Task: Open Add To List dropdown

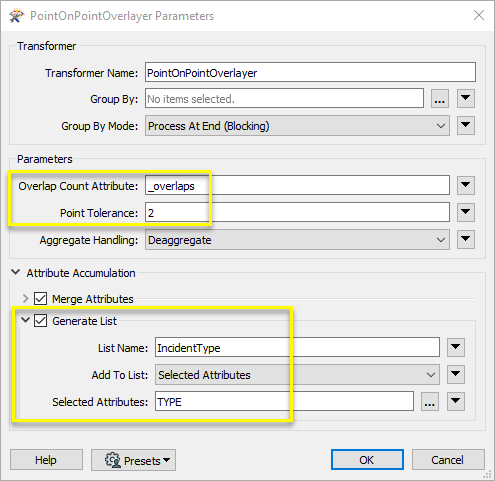Action: 297,375
